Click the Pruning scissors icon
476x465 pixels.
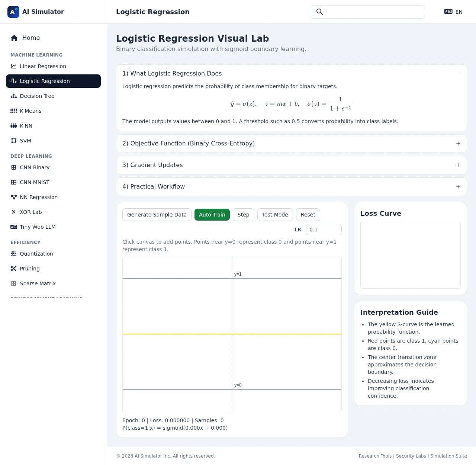[14, 269]
